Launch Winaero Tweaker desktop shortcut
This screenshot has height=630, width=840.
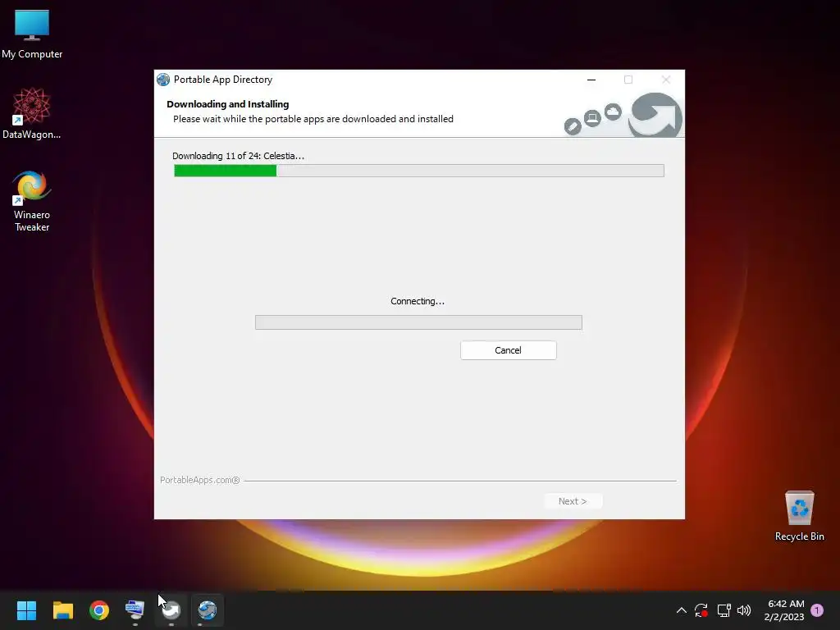(32, 201)
